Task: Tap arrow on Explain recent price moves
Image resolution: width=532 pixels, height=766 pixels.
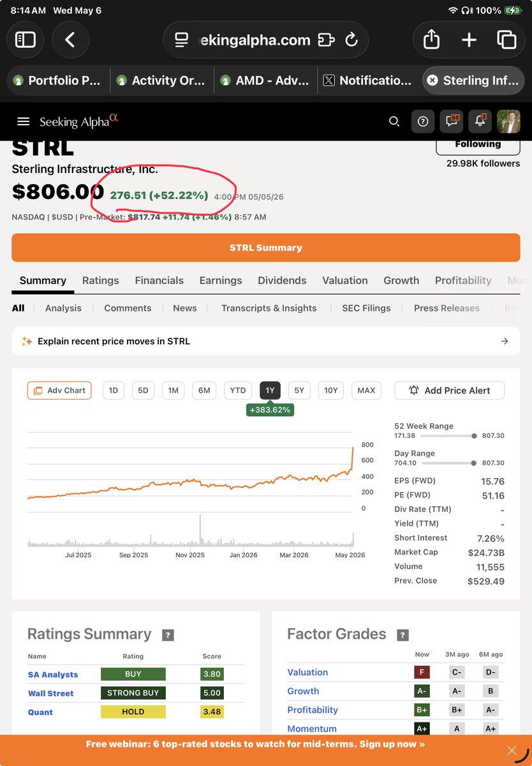Action: 505,342
